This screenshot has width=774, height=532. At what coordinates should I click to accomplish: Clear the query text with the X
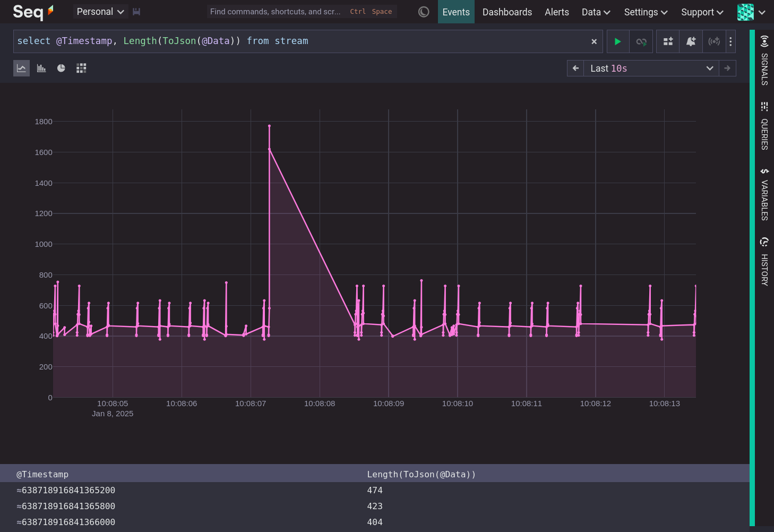(594, 41)
